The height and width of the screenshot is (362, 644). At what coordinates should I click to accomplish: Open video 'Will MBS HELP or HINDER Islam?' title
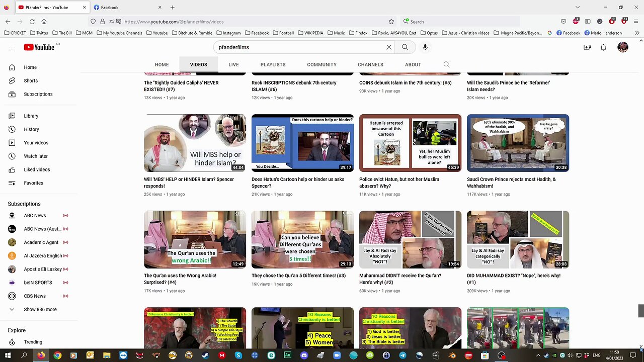tap(189, 183)
